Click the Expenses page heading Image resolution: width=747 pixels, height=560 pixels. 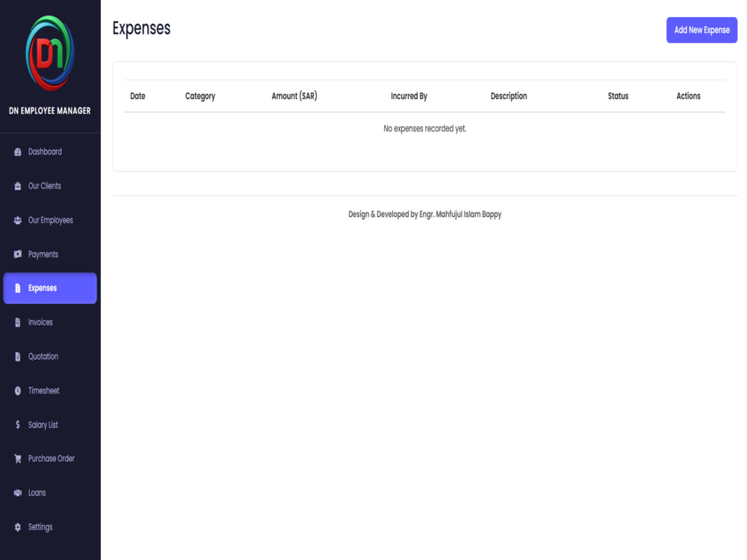[141, 28]
